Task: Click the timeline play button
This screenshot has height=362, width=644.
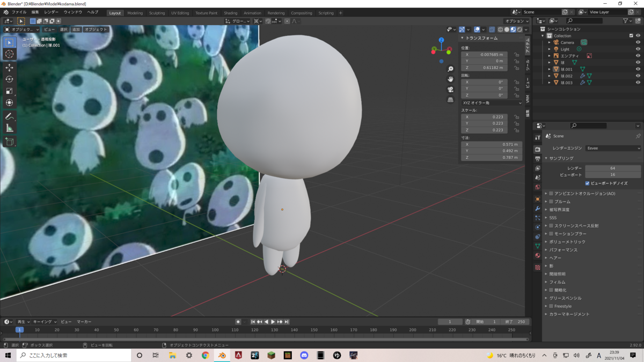Action: tap(273, 322)
